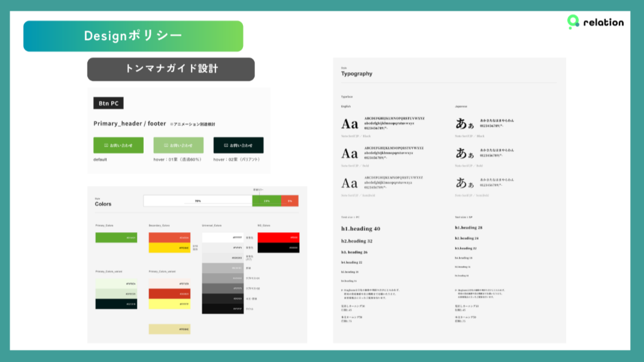Click the light green hover 01 お問い合わせ button
This screenshot has width=644, height=362.
tap(178, 145)
